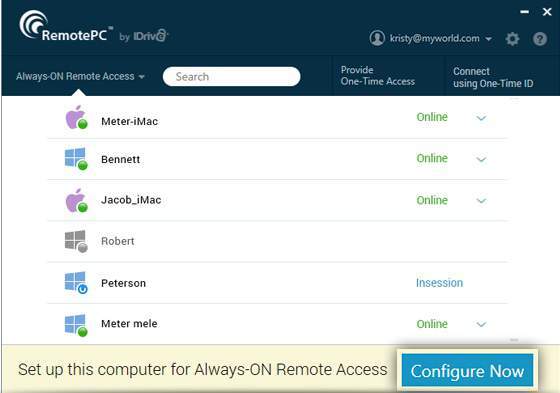Expand the Meter-iMac options chevron
560x393 pixels.
point(481,118)
